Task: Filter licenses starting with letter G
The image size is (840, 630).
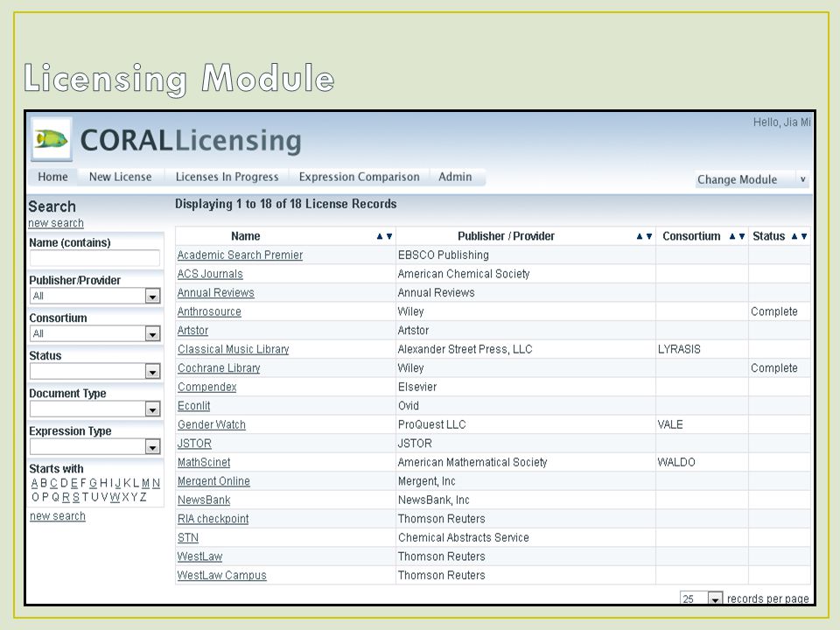Action: point(94,483)
